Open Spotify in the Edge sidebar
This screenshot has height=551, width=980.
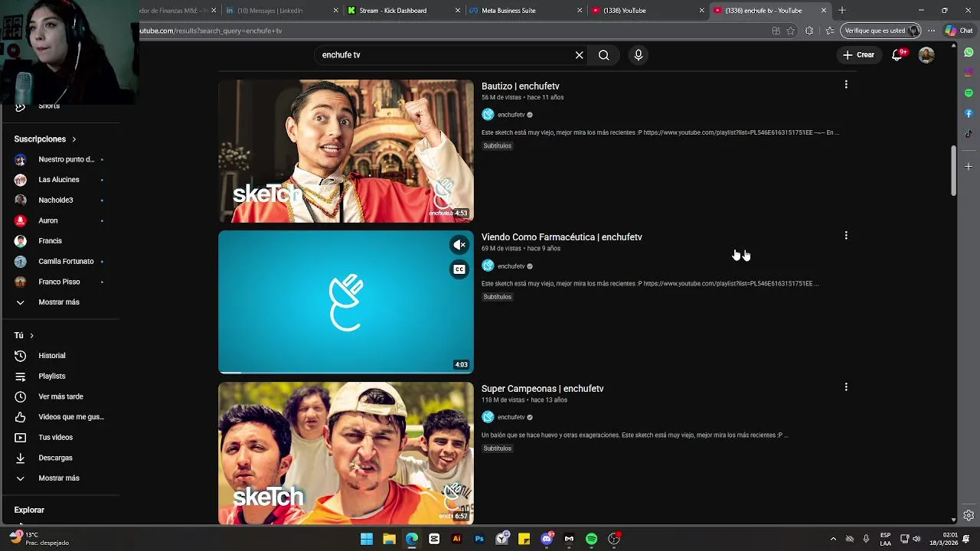tap(969, 93)
